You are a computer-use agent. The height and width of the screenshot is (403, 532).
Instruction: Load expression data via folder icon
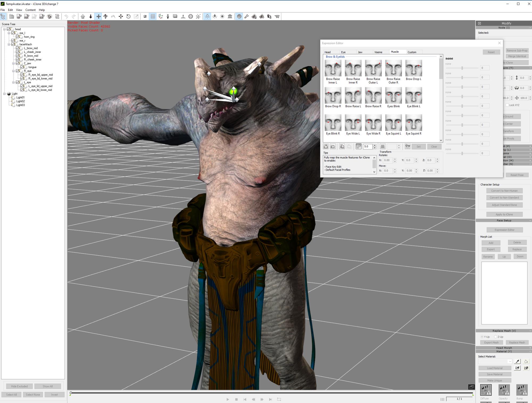click(x=333, y=146)
